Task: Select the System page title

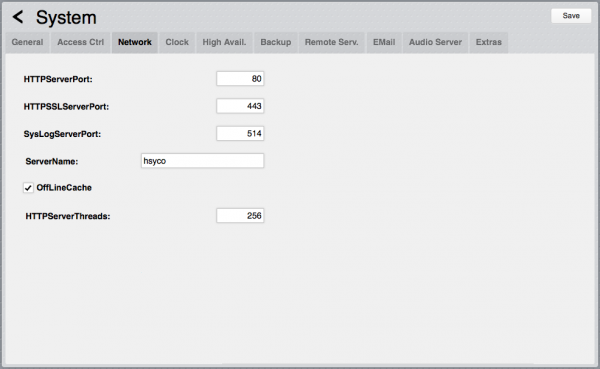Action: [x=66, y=18]
